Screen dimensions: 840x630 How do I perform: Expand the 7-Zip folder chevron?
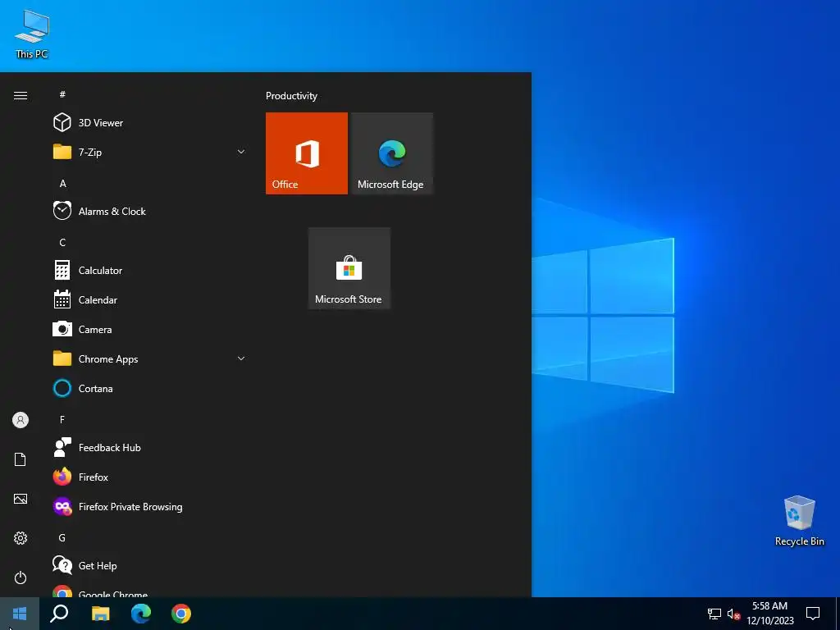click(241, 152)
